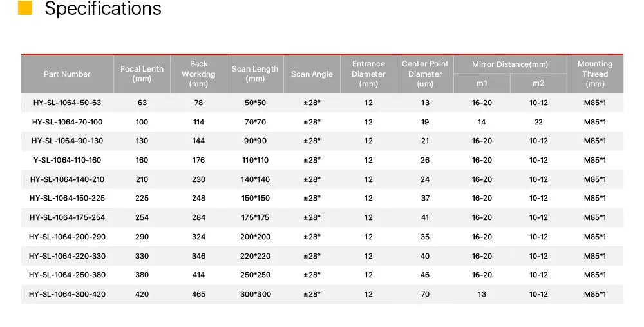
Task: Click m2 value 22
Action: click(538, 122)
